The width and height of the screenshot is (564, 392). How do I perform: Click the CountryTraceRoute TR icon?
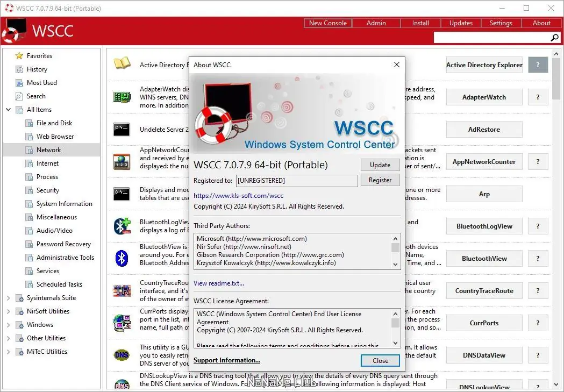[x=122, y=290]
